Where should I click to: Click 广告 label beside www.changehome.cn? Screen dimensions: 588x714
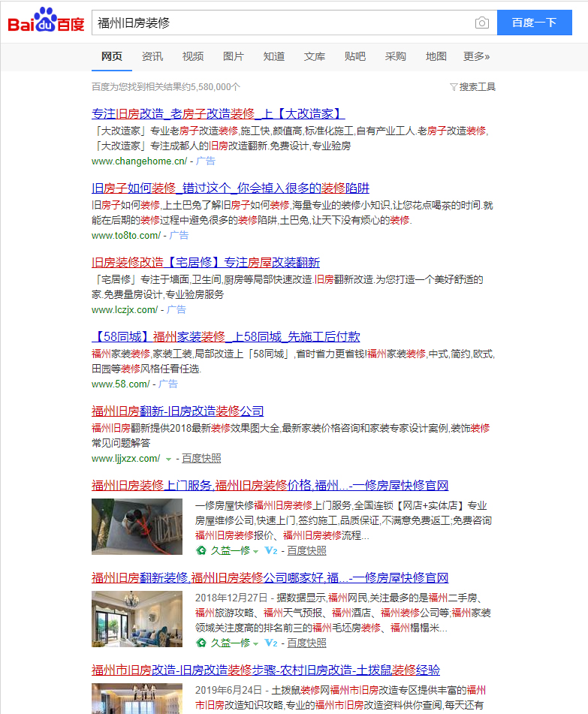click(x=206, y=161)
